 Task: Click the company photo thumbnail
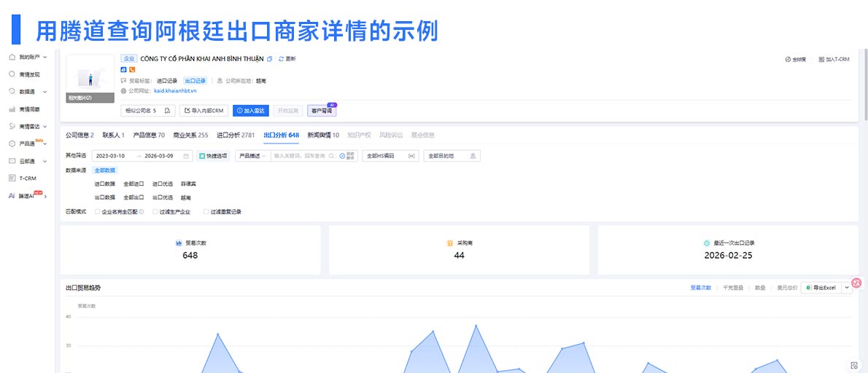coord(90,79)
